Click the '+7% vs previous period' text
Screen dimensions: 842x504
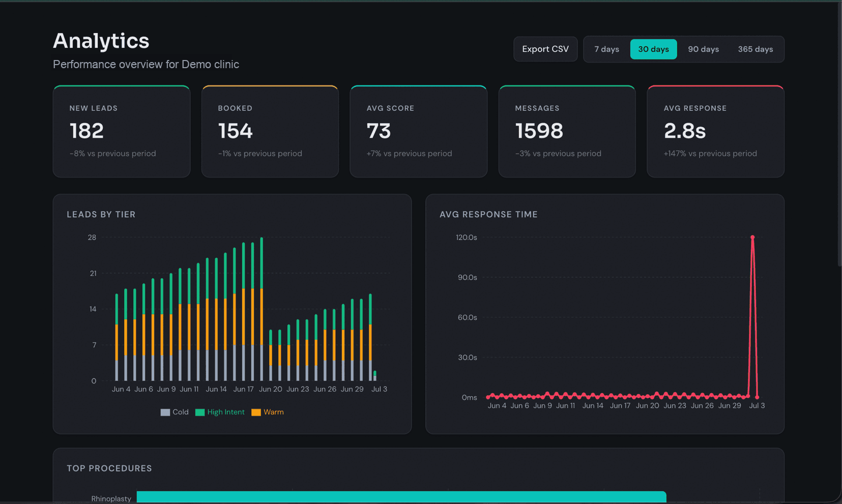click(409, 154)
